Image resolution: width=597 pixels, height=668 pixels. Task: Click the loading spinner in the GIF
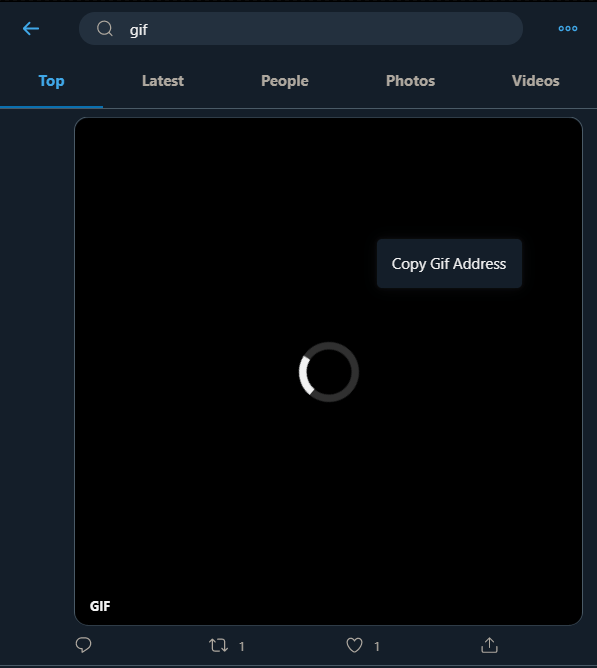(x=329, y=372)
